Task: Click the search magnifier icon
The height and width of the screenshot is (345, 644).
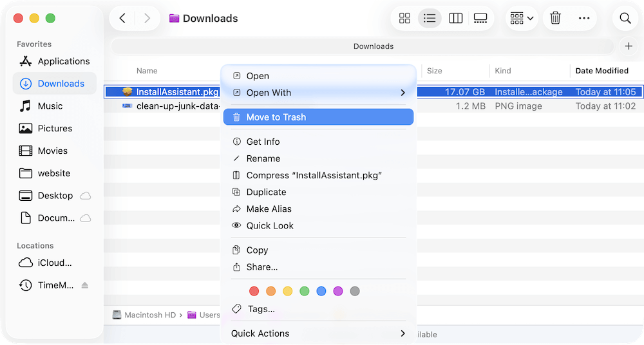Action: point(625,18)
